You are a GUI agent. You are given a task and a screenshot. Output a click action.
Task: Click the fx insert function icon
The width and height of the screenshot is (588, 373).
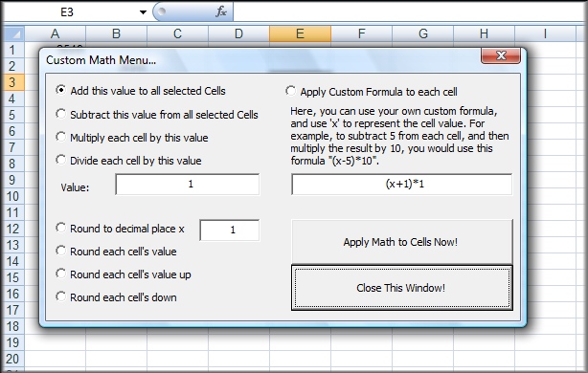[221, 12]
